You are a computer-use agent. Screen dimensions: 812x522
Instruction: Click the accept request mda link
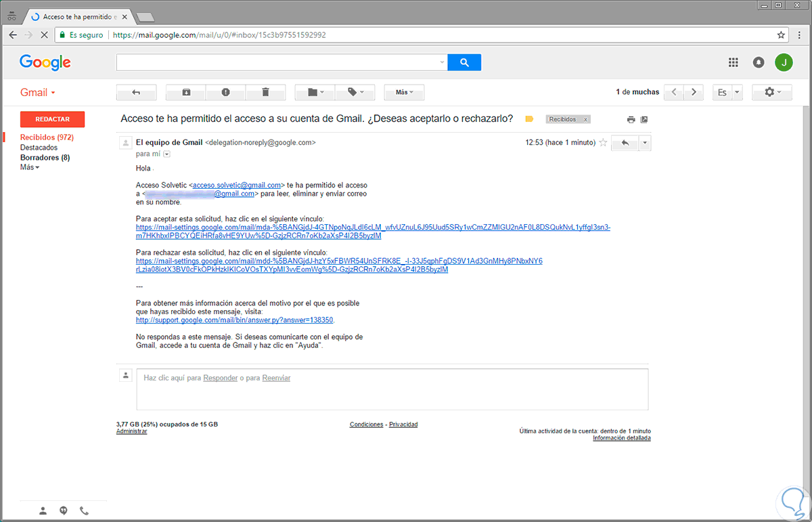373,232
